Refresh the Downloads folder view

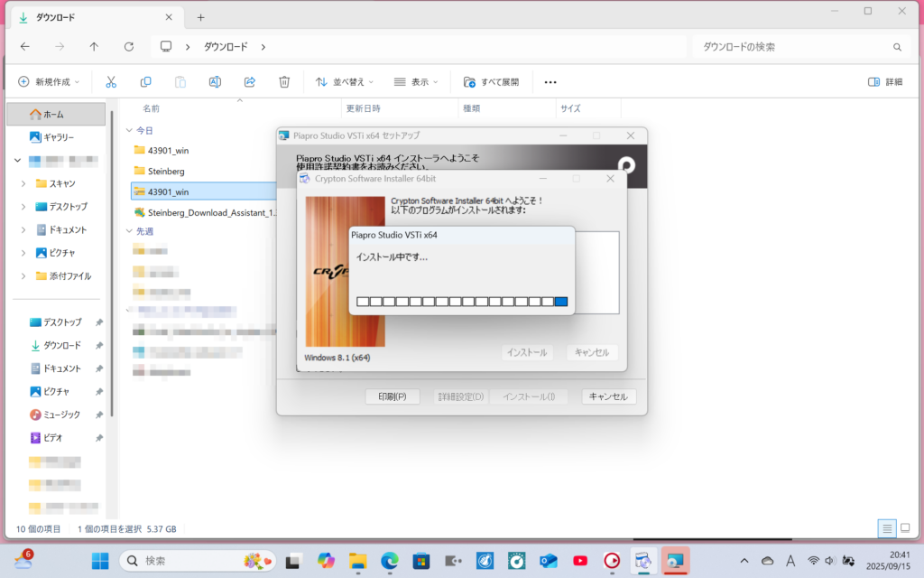tap(129, 46)
